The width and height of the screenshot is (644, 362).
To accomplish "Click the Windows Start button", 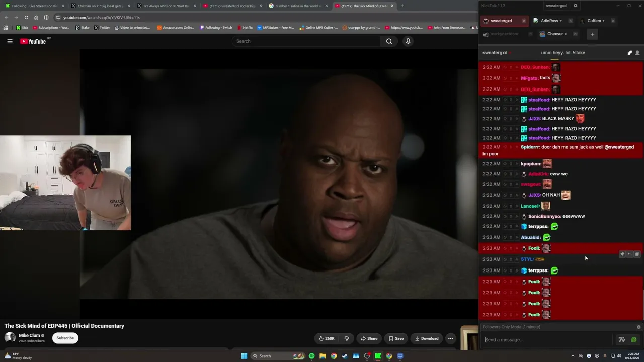I will pyautogui.click(x=244, y=356).
